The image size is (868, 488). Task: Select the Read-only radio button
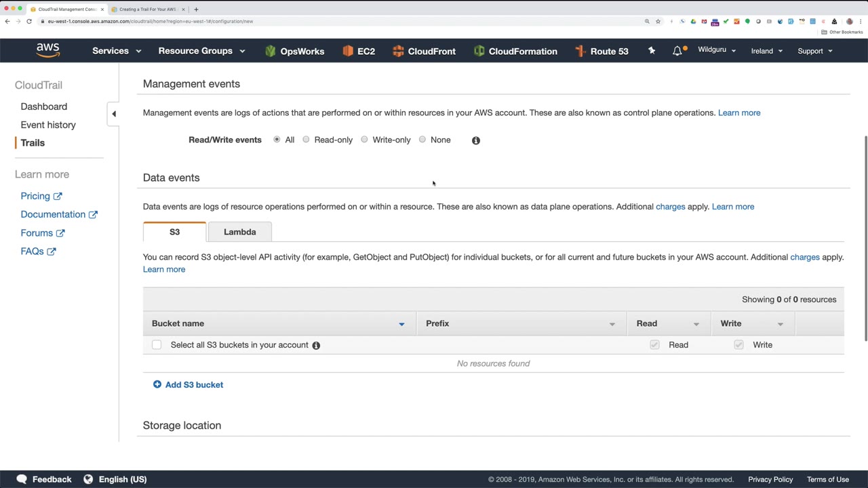click(x=307, y=140)
